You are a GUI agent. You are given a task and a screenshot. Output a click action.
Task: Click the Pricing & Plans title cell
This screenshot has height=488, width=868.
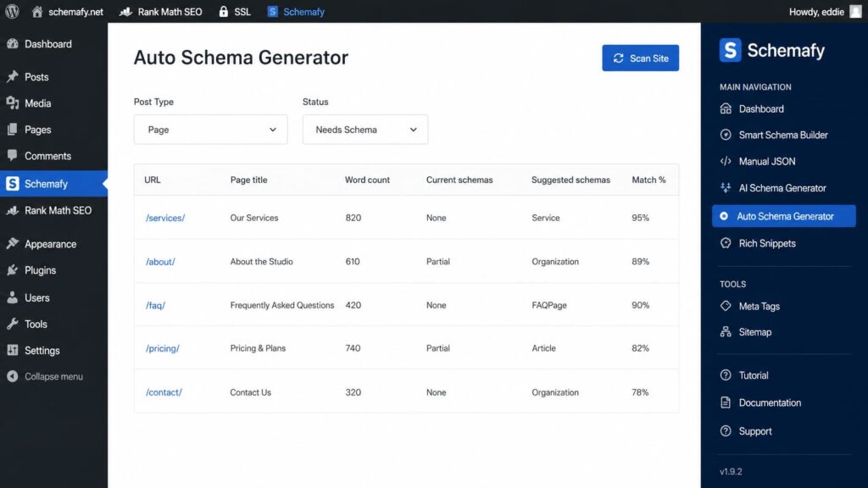pos(258,348)
